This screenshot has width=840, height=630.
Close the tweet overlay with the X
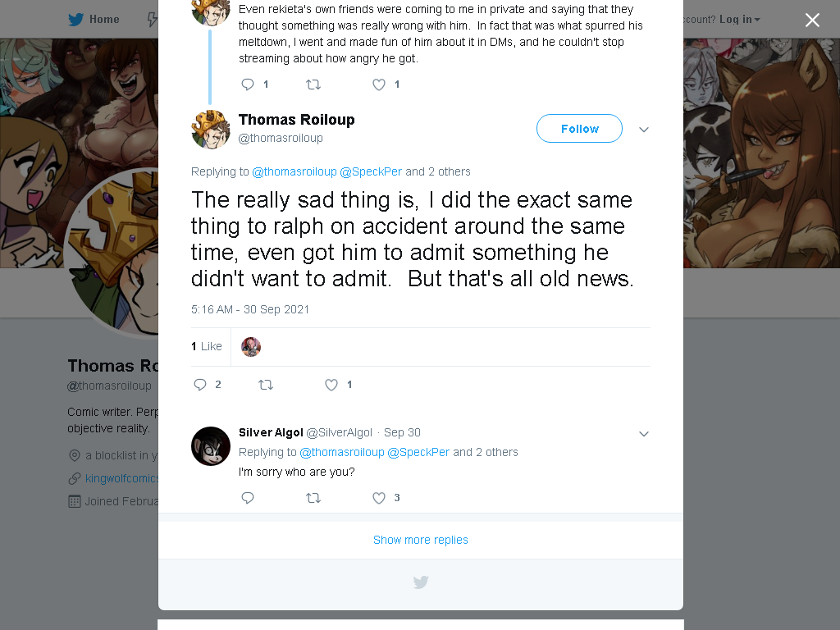click(x=812, y=20)
